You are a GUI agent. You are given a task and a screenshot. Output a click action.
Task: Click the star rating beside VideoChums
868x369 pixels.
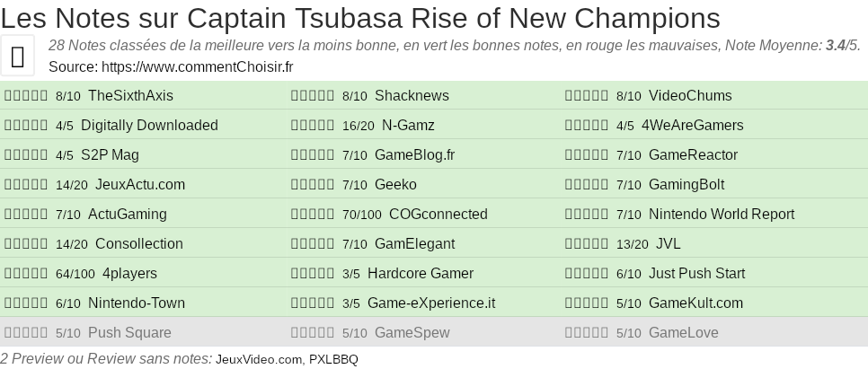point(587,96)
